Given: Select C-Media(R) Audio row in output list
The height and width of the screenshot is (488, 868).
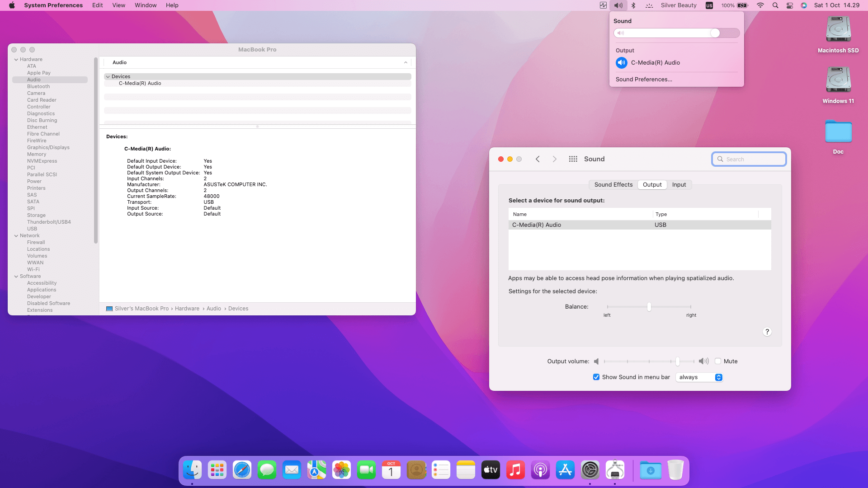Looking at the screenshot, I should [640, 225].
